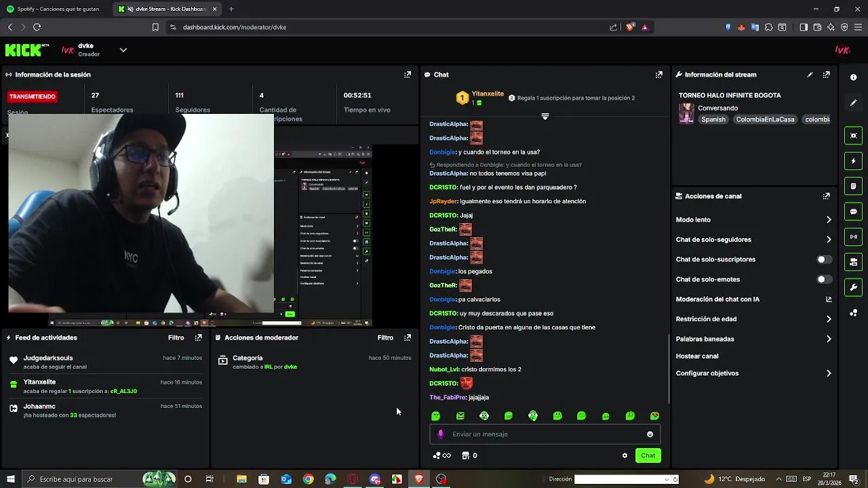Reload the page

pyautogui.click(x=37, y=27)
